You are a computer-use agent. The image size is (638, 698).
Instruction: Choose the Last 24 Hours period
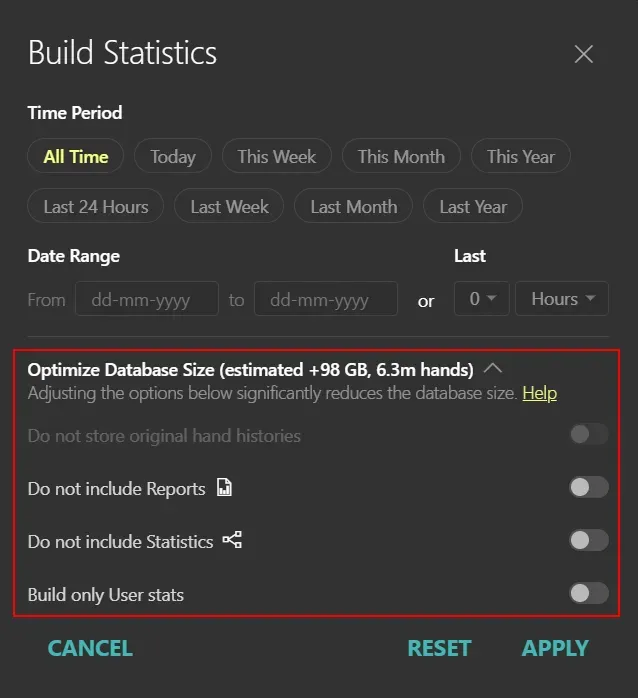pos(96,207)
